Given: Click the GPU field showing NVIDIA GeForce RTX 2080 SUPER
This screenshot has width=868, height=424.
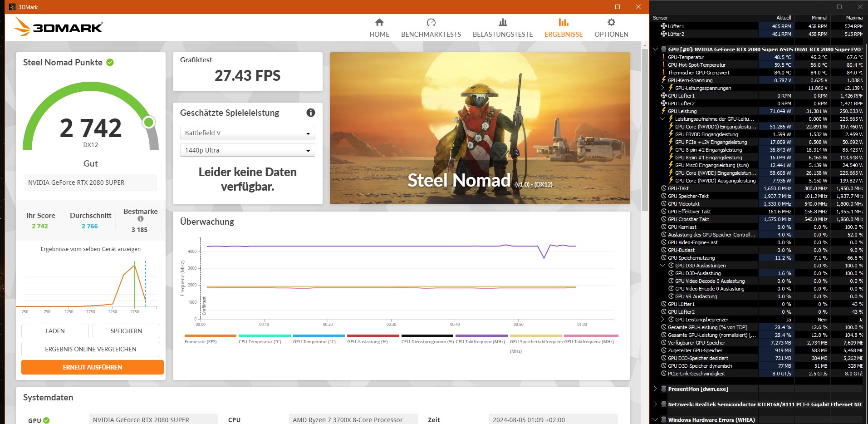Looking at the screenshot, I should pos(154,420).
